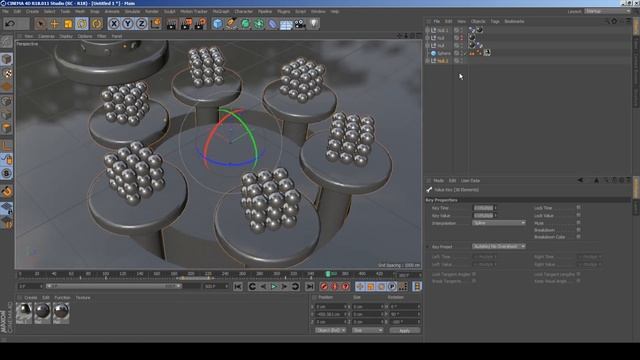Toggle the coordinate system icon
This screenshot has width=640, height=360.
click(x=156, y=24)
